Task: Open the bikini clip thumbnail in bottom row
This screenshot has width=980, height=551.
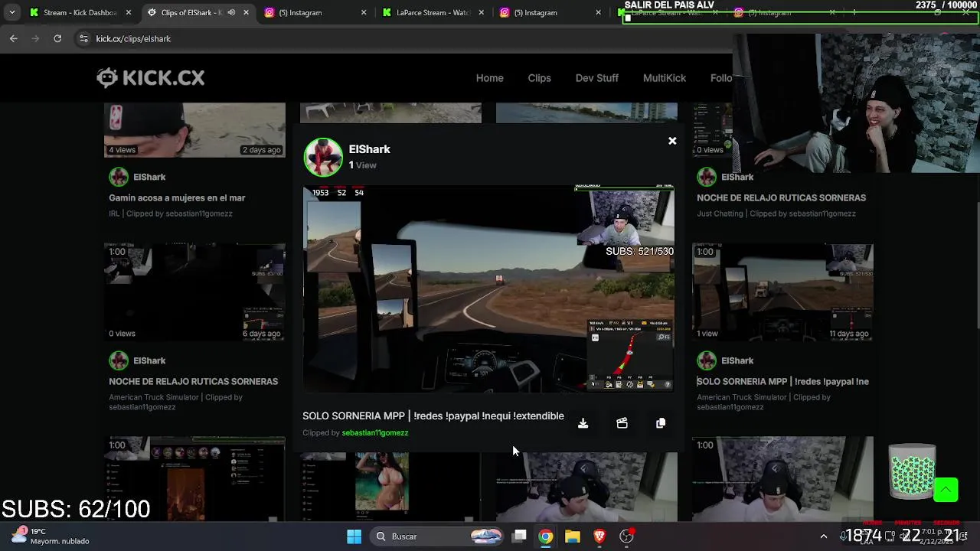Action: [390, 487]
